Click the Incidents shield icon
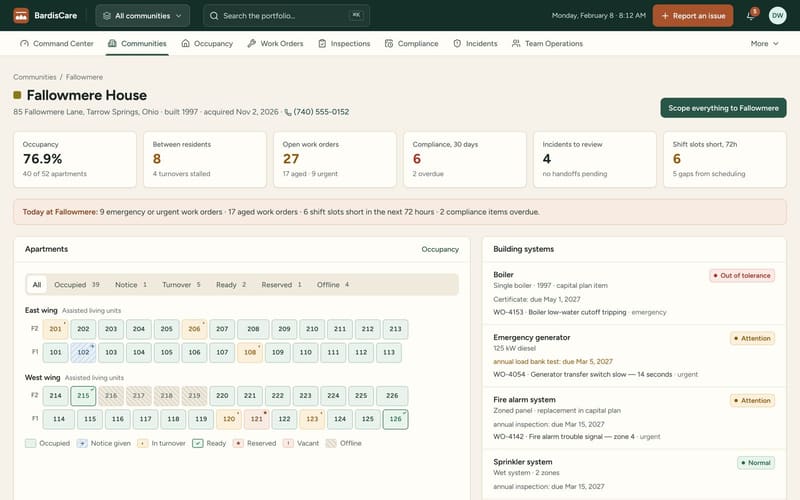This screenshot has width=800, height=500. click(x=457, y=44)
